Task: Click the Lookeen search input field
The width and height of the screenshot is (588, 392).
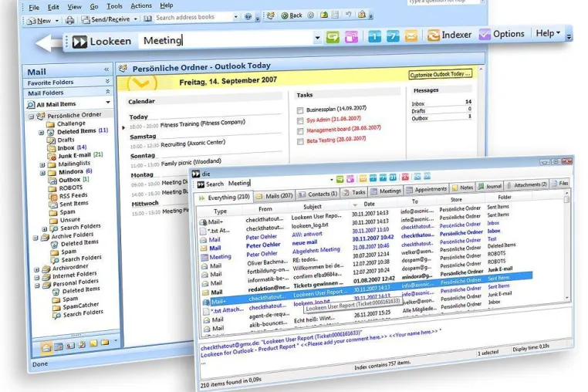Action: (x=227, y=40)
